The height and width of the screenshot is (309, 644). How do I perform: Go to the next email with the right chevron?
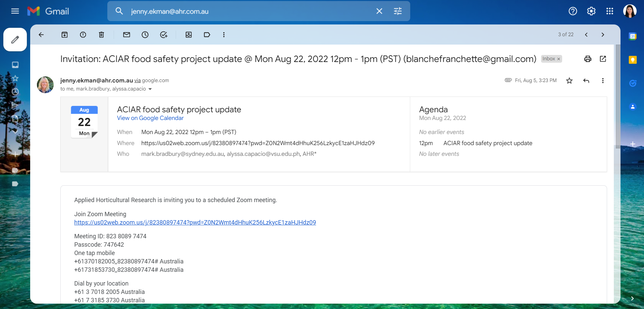(x=603, y=35)
